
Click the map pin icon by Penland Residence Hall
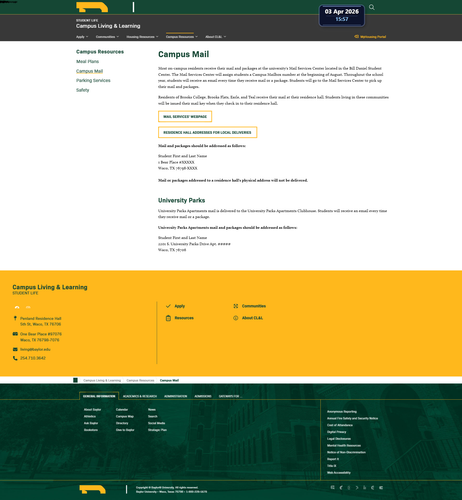[x=15, y=318]
